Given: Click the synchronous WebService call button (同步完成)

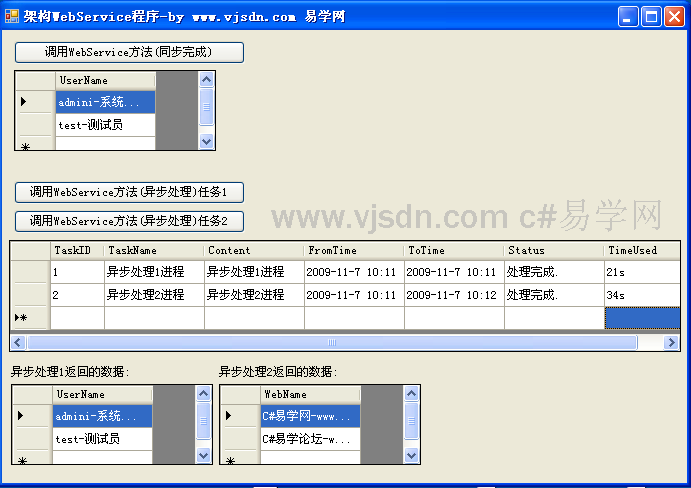Looking at the screenshot, I should coord(129,52).
